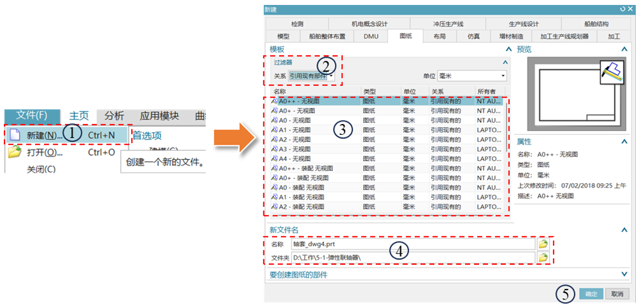
Task: Select the 加工生产线规划器 tab
Action: pos(564,36)
